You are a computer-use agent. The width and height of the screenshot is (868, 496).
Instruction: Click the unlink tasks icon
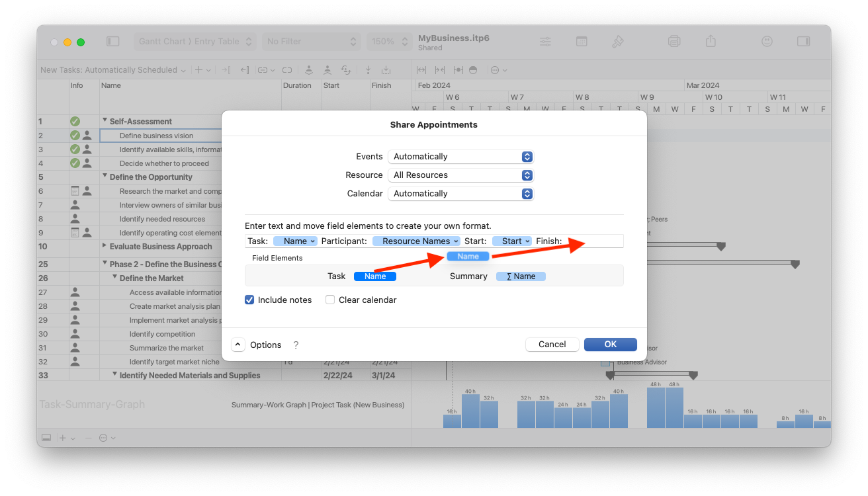pyautogui.click(x=287, y=69)
